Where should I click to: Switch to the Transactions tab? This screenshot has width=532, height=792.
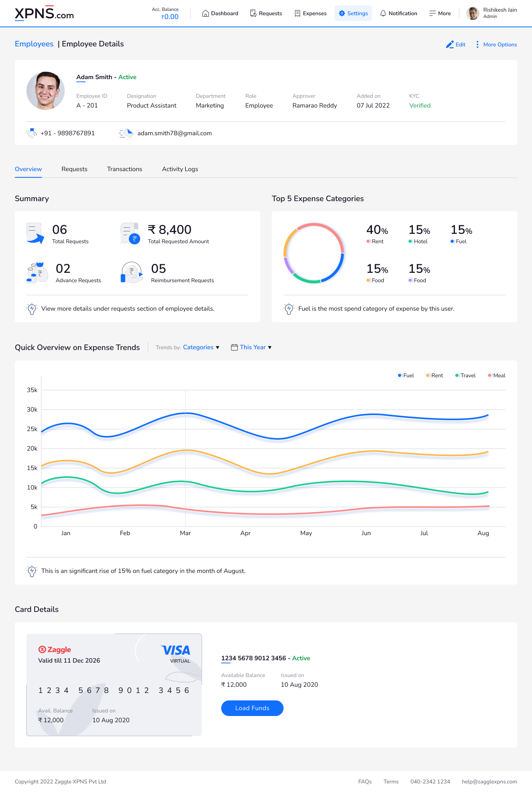(125, 169)
